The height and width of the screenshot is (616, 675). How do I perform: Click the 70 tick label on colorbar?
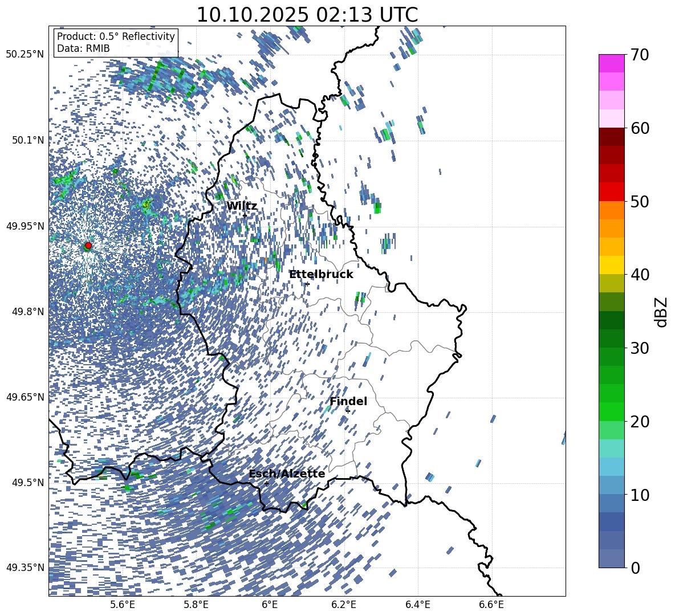tap(640, 55)
